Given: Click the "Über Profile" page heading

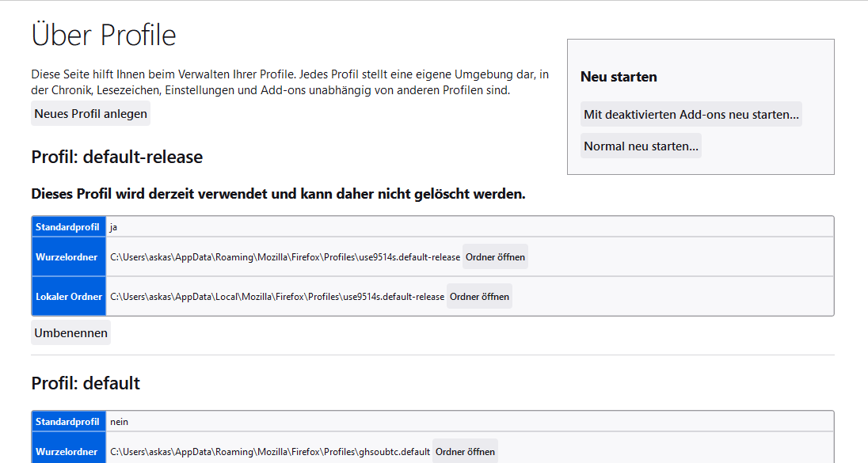Looking at the screenshot, I should coord(104,36).
